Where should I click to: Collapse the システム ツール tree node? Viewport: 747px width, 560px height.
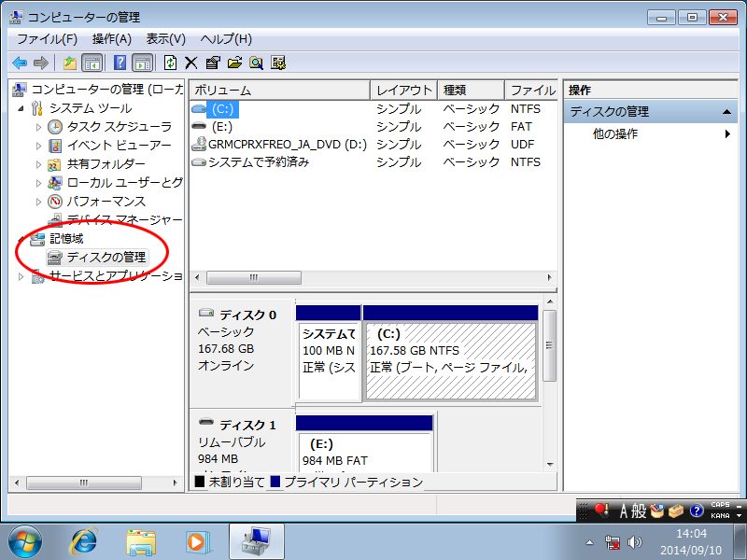click(x=21, y=108)
